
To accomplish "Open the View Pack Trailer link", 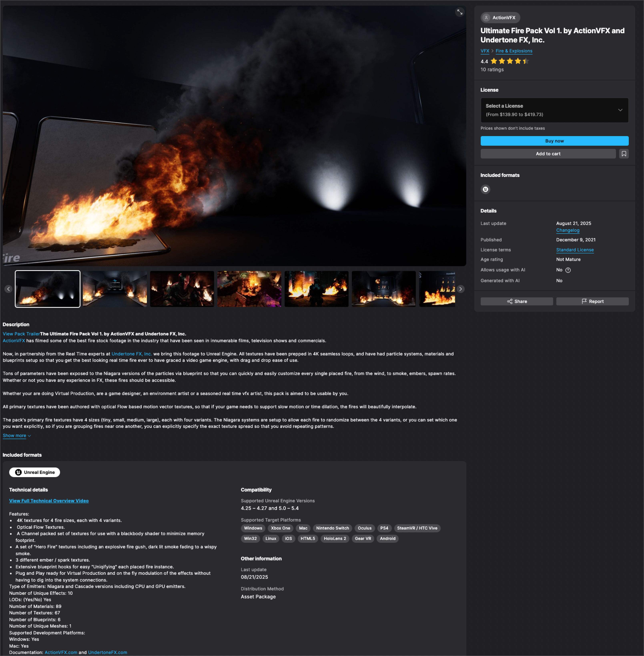I will [x=21, y=334].
